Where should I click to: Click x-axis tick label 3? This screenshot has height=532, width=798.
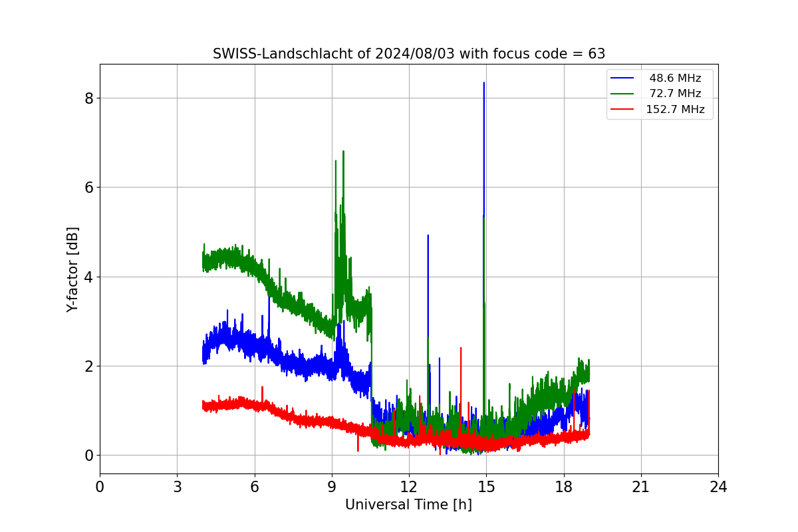tap(177, 487)
